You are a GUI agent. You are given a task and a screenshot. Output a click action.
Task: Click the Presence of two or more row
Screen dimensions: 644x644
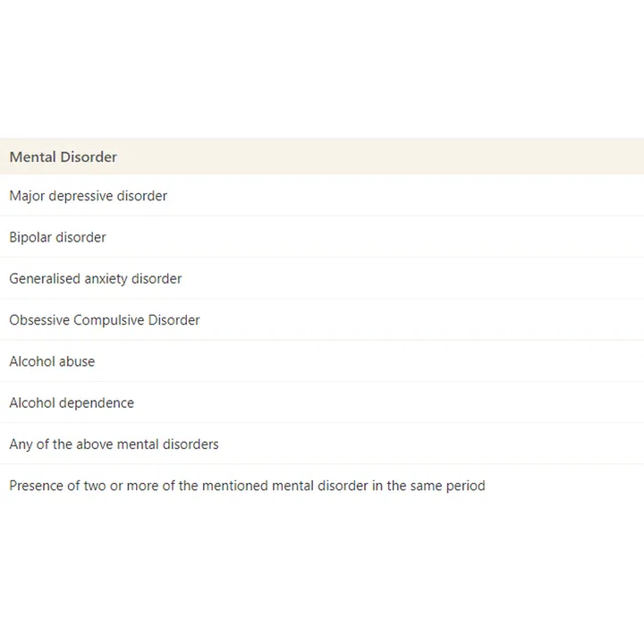(247, 486)
